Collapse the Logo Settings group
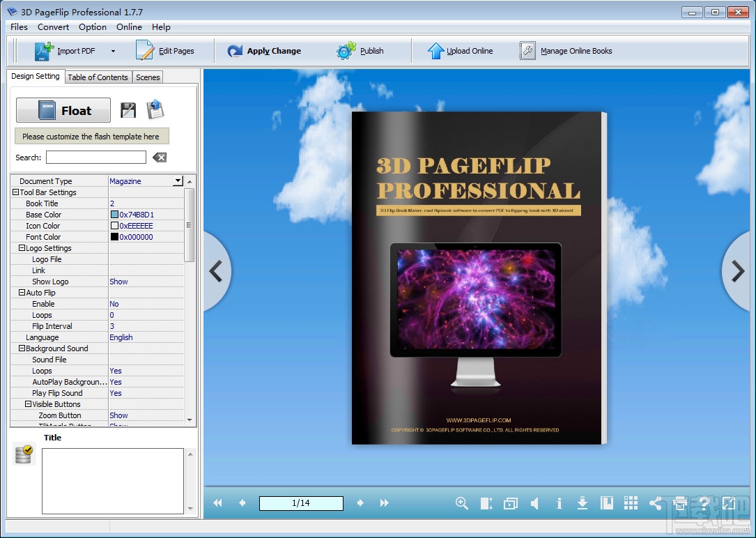The height and width of the screenshot is (538, 756). click(x=22, y=248)
